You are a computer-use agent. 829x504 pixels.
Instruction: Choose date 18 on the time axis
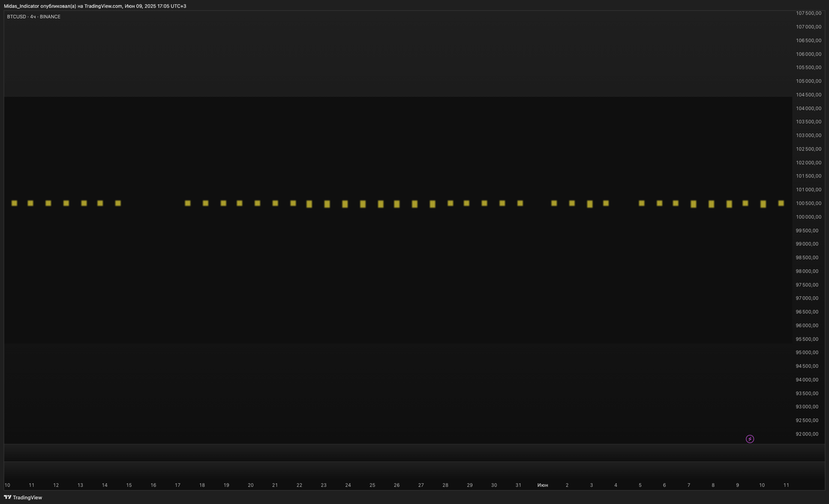[202, 485]
